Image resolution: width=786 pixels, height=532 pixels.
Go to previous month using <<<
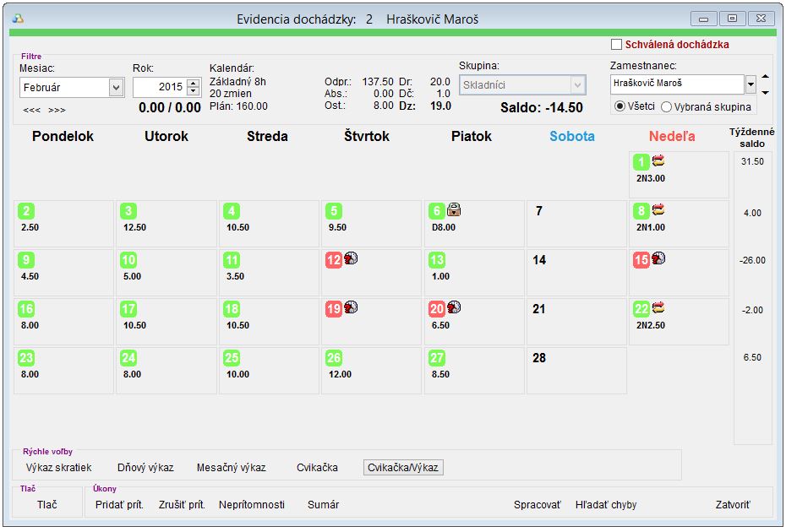click(x=31, y=111)
